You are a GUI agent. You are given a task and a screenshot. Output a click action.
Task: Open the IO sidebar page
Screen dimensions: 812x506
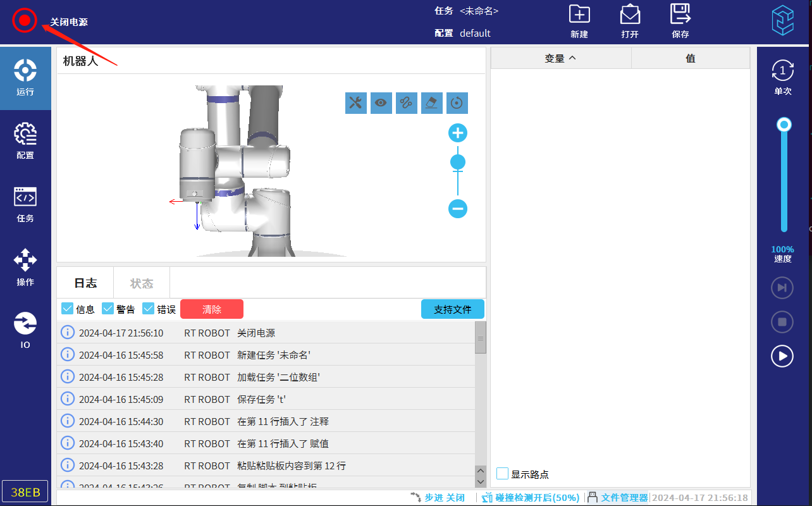(25, 330)
